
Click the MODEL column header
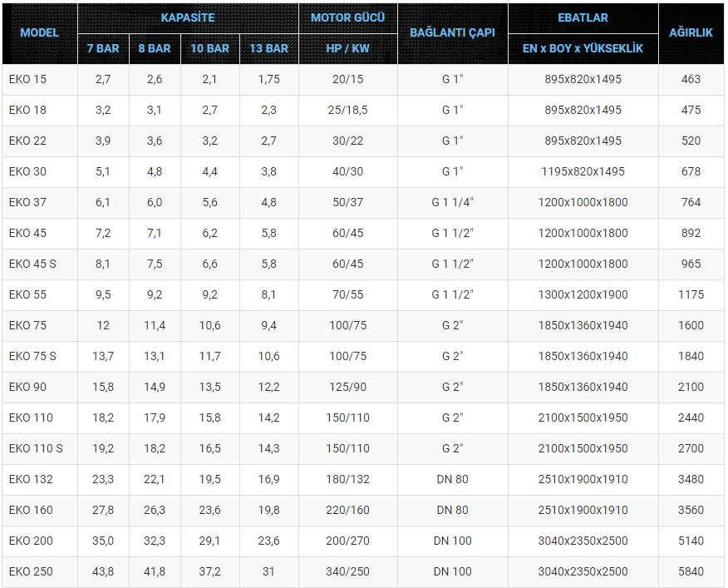point(39,33)
